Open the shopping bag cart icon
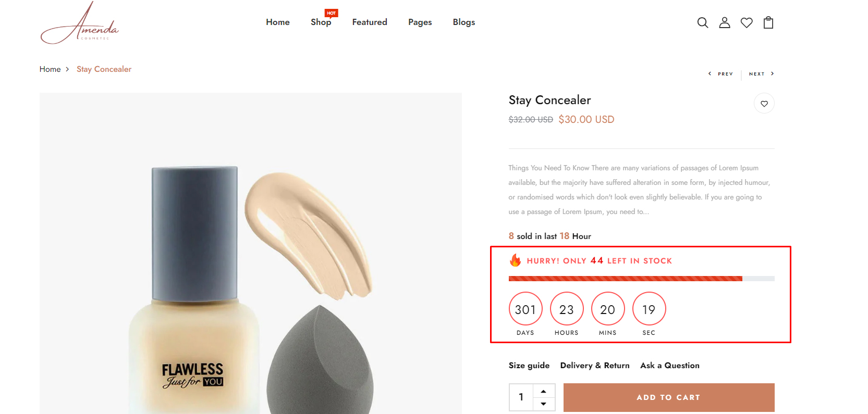Screen dimensions: 868x414 click(x=768, y=22)
